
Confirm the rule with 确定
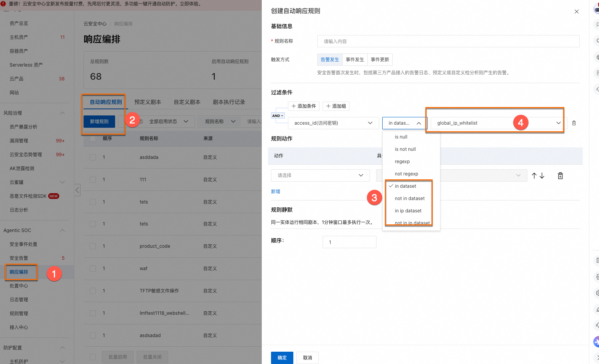[x=282, y=358]
